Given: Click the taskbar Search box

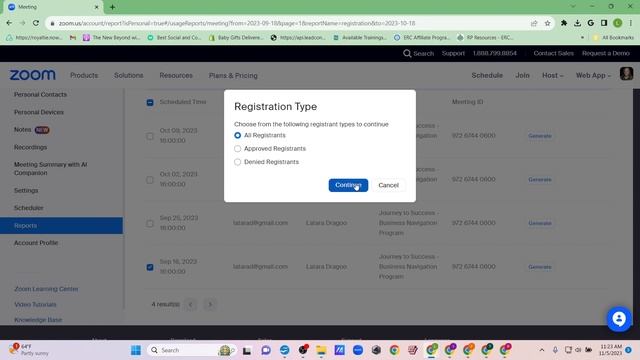Looking at the screenshot, I should [x=192, y=350].
